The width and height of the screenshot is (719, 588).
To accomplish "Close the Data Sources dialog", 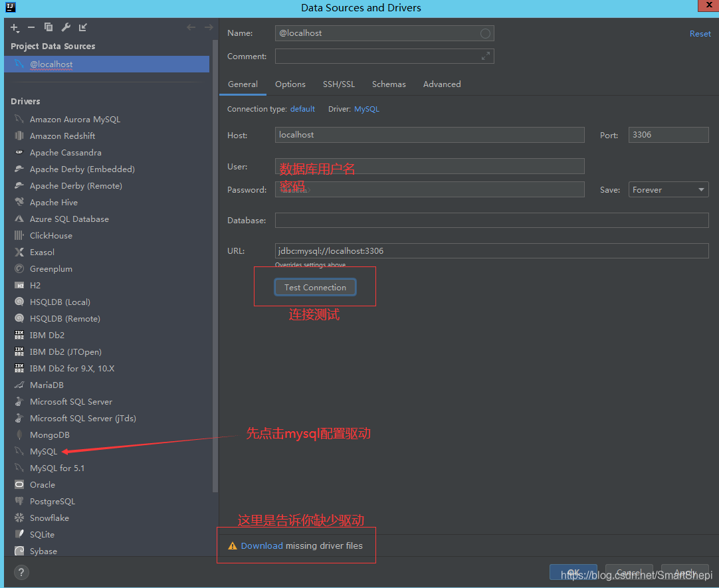I will point(709,5).
